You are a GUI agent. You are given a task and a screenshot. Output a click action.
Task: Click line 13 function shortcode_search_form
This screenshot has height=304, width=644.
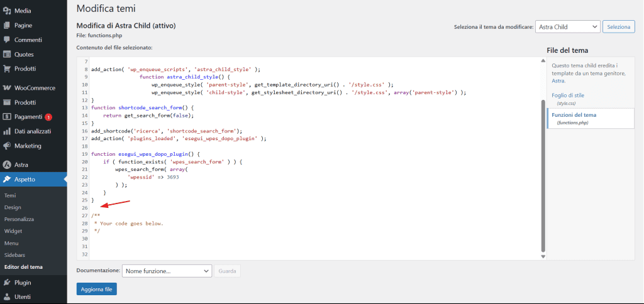(142, 108)
